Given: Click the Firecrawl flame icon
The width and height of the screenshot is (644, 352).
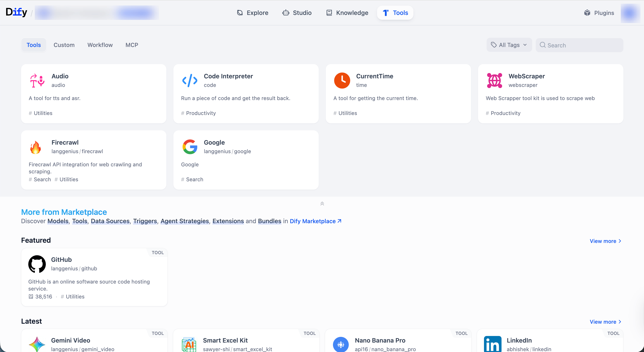Looking at the screenshot, I should coord(36,147).
